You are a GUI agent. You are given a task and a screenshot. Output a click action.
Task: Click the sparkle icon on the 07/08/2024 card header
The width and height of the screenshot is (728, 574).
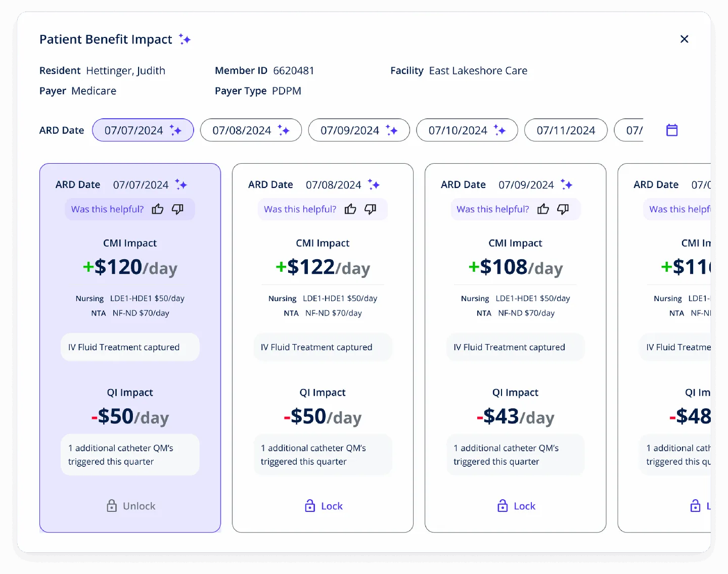pos(374,184)
